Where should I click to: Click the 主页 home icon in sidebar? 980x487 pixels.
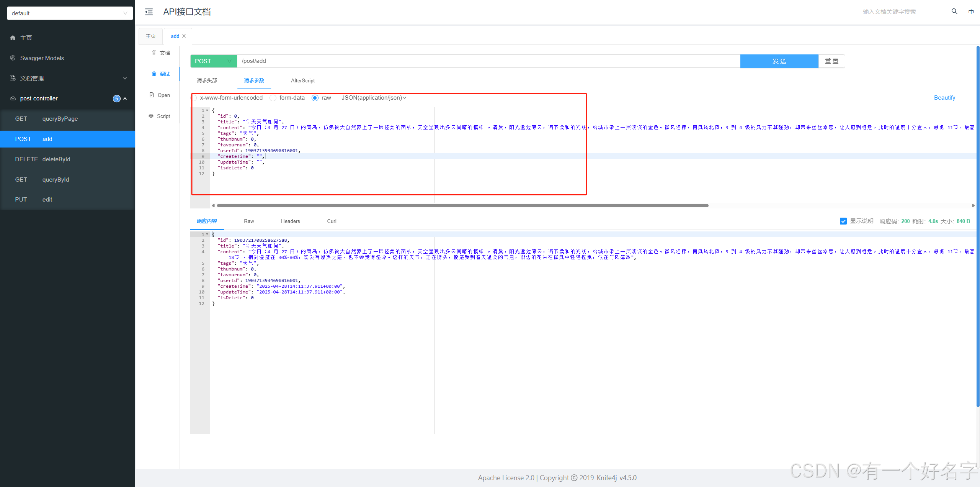(13, 38)
